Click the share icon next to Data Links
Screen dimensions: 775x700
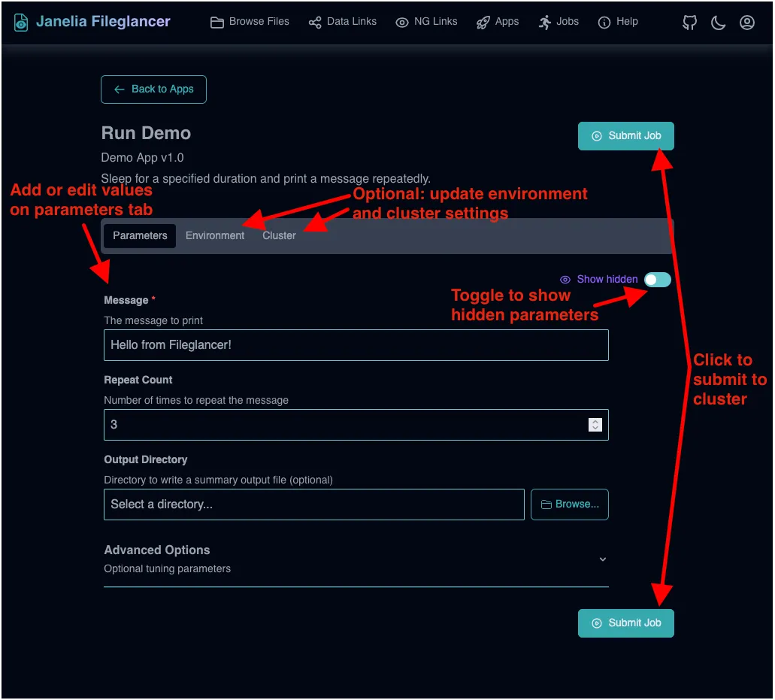315,22
